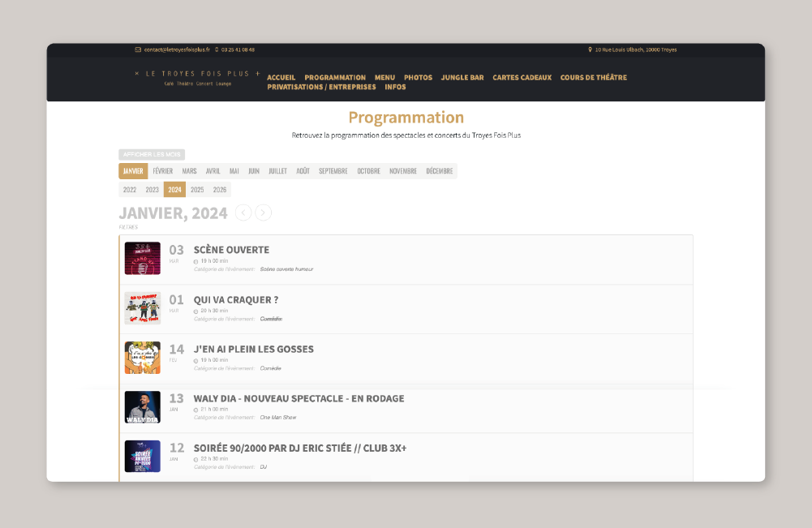Viewport: 812px width, 528px height.
Task: Click the One Man Show category label
Action: [278, 417]
